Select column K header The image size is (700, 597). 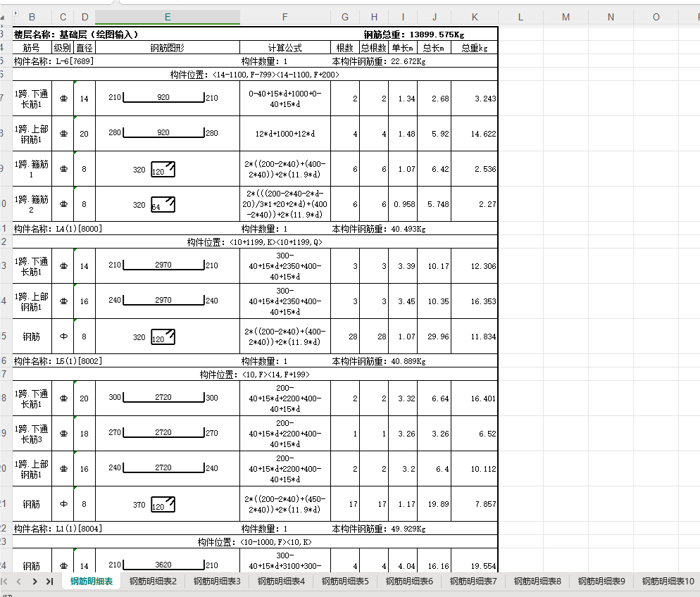475,17
